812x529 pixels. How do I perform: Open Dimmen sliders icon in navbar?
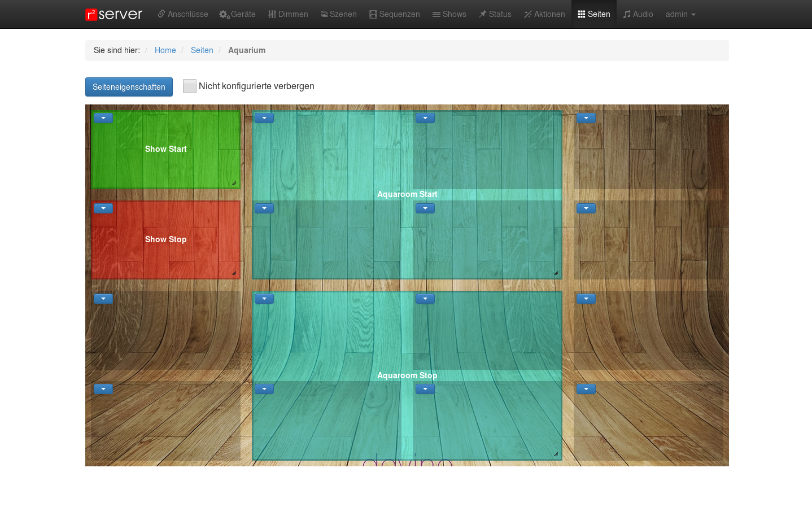coord(272,14)
